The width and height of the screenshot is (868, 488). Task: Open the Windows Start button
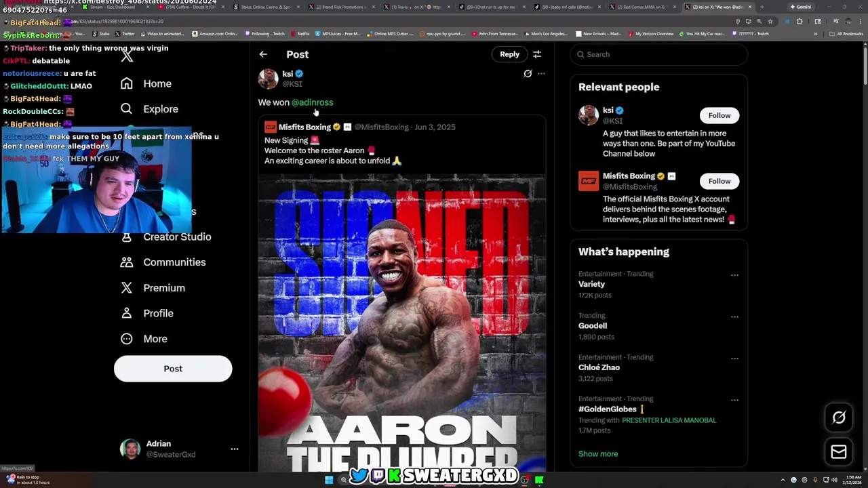[329, 480]
